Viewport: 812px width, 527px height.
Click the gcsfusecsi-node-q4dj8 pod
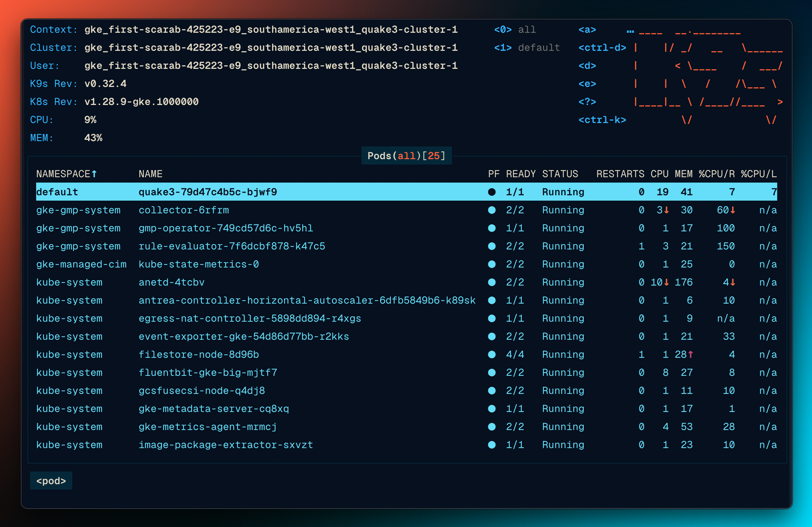tap(201, 391)
